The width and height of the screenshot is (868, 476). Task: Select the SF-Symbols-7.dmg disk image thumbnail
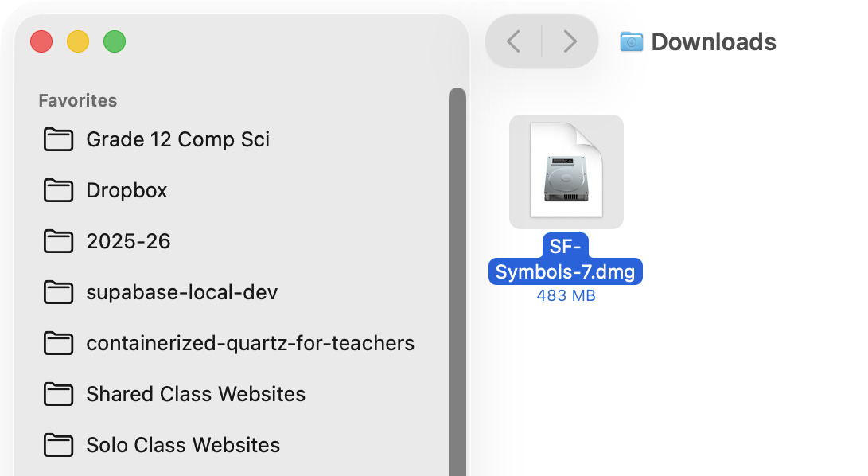[566, 171]
